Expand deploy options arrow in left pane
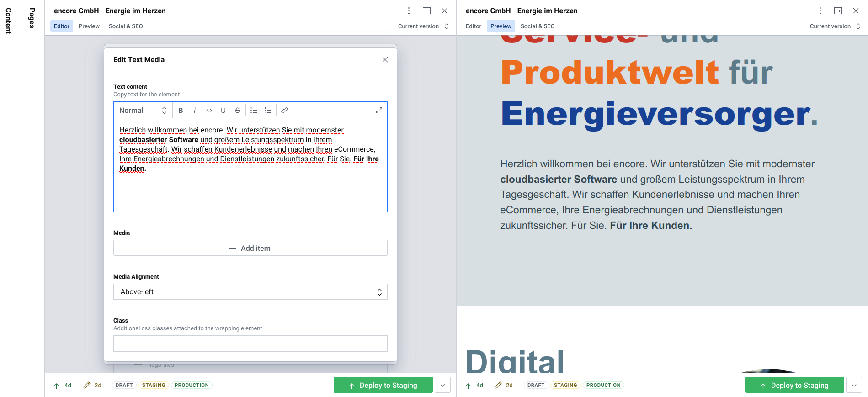Screen dimensions: 868x397 click(x=442, y=385)
